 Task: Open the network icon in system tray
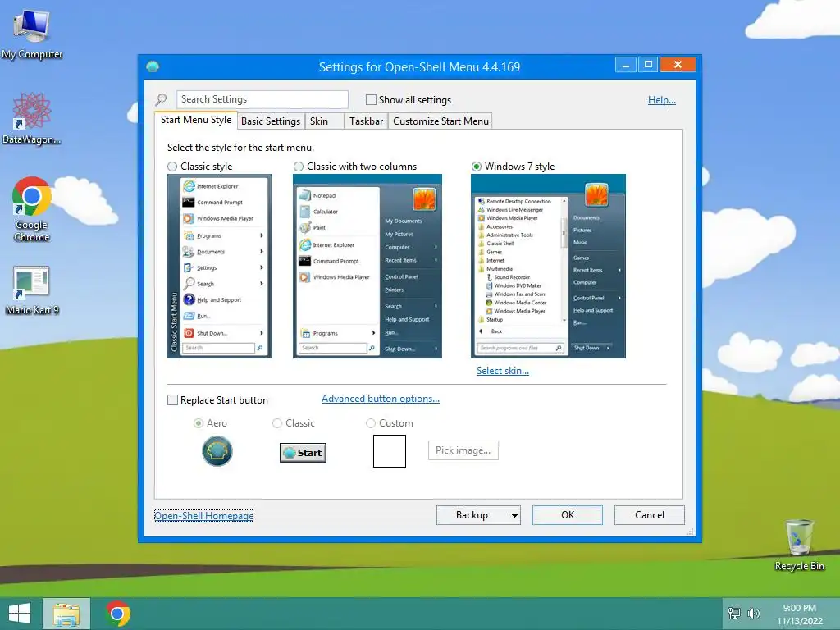click(733, 614)
